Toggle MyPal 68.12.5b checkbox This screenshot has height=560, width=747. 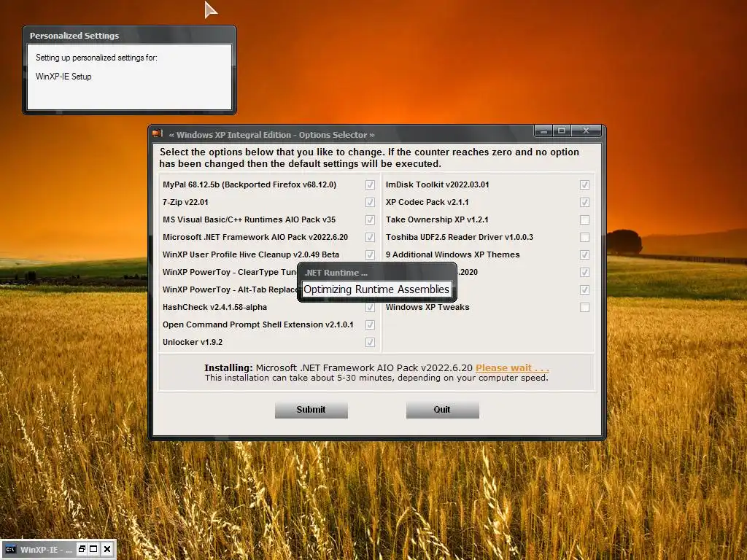(x=370, y=184)
